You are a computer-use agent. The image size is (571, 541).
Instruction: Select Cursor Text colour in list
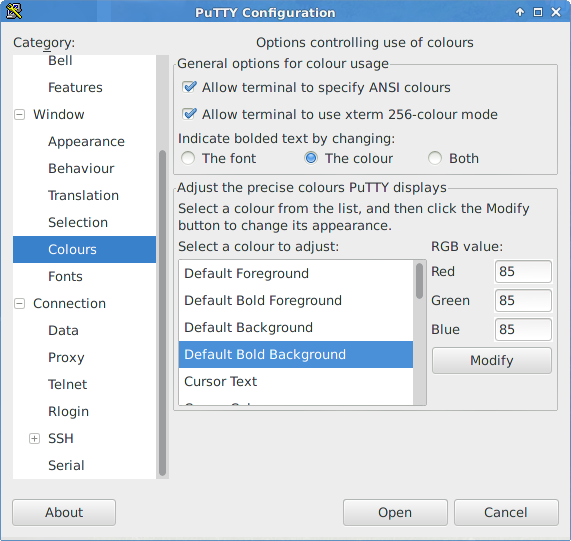tap(296, 381)
